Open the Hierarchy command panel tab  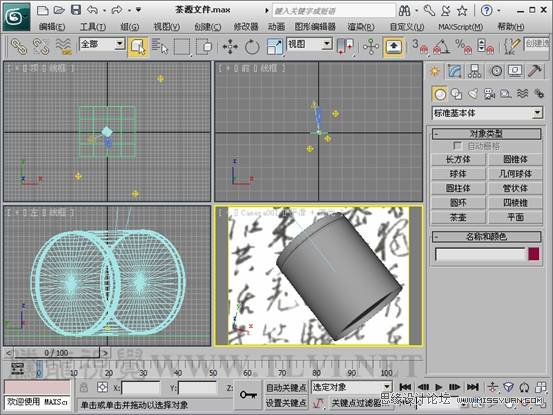[x=474, y=72]
